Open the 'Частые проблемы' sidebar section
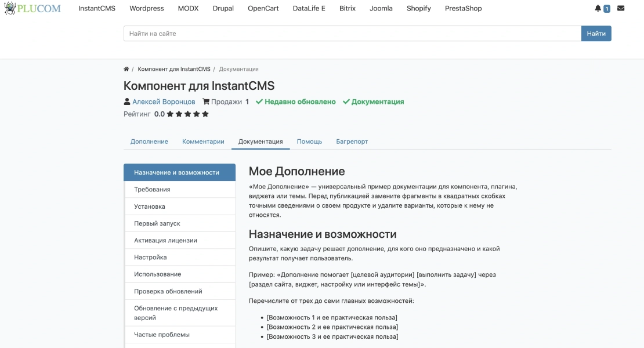Image resolution: width=644 pixels, height=348 pixels. [179, 335]
